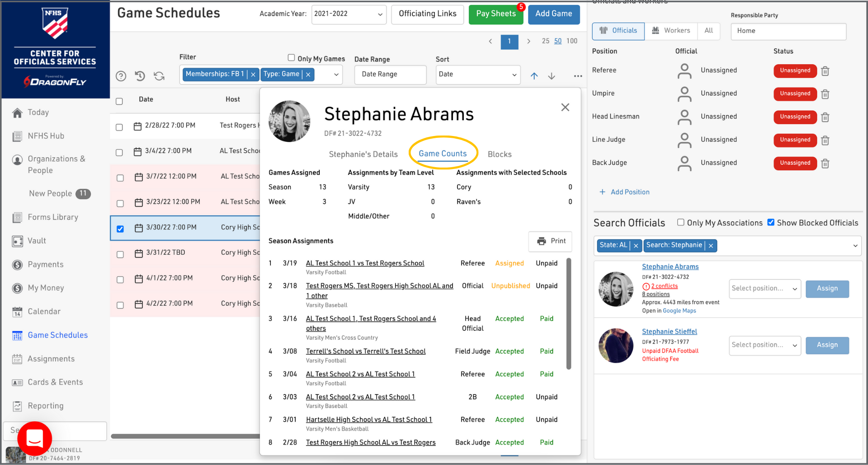The image size is (868, 465).
Task: Switch to the Blocks tab
Action: point(500,155)
